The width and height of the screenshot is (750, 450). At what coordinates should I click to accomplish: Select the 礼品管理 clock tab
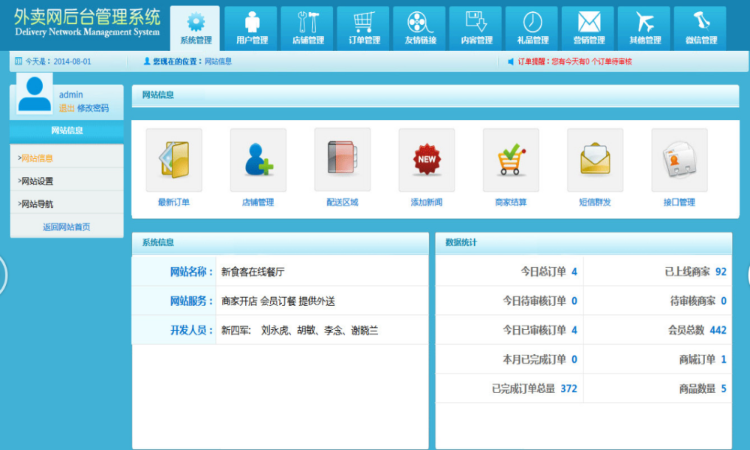pyautogui.click(x=532, y=28)
